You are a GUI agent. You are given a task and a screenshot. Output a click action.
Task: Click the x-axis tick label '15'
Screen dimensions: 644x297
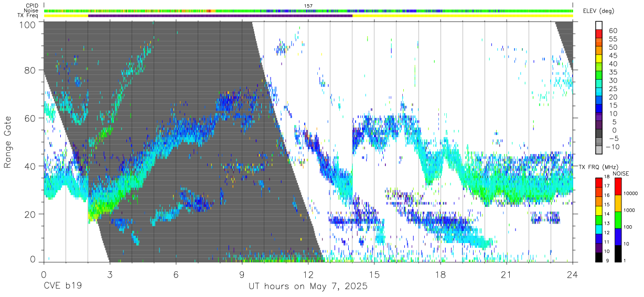tap(374, 274)
